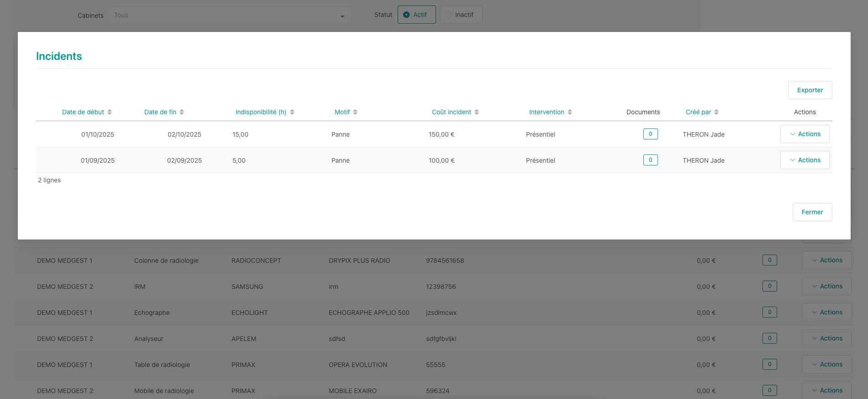
Task: Click the Coût incident column header text
Action: [x=451, y=112]
